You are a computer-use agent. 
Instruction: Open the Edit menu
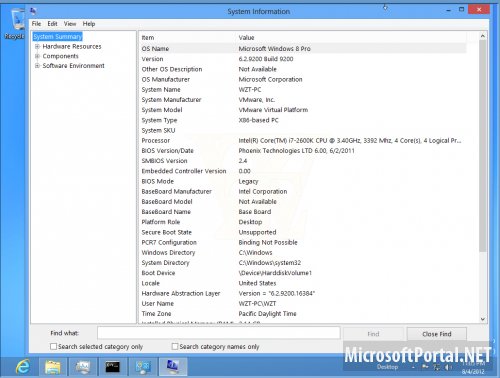click(52, 24)
